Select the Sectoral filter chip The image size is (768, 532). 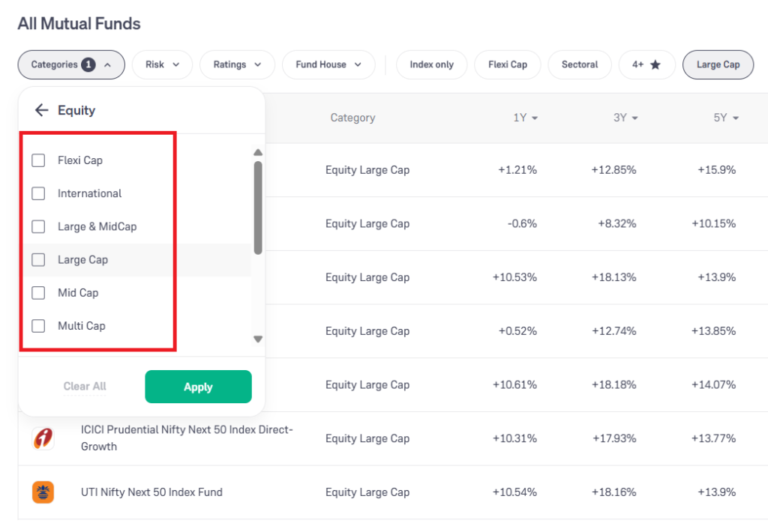click(580, 64)
